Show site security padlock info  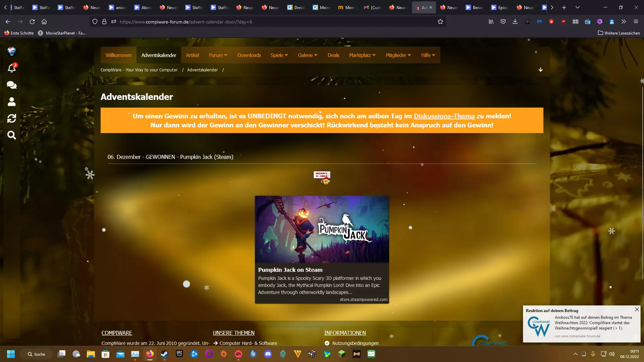104,22
